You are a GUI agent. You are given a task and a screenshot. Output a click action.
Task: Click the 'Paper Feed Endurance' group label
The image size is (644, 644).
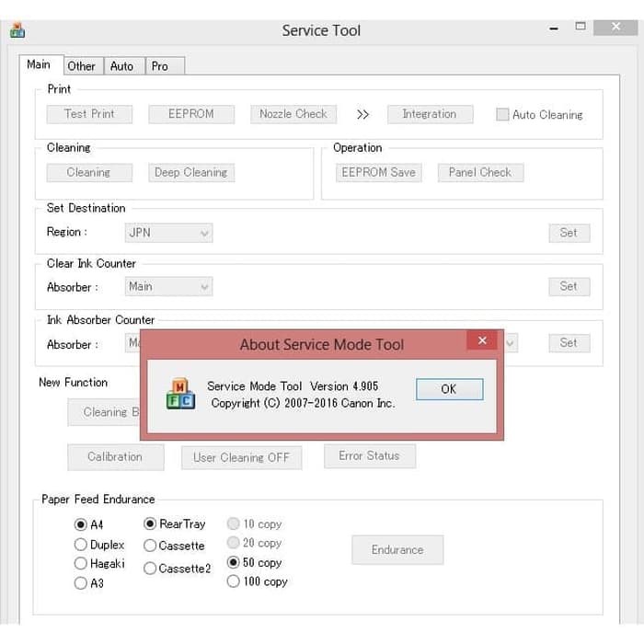(98, 500)
